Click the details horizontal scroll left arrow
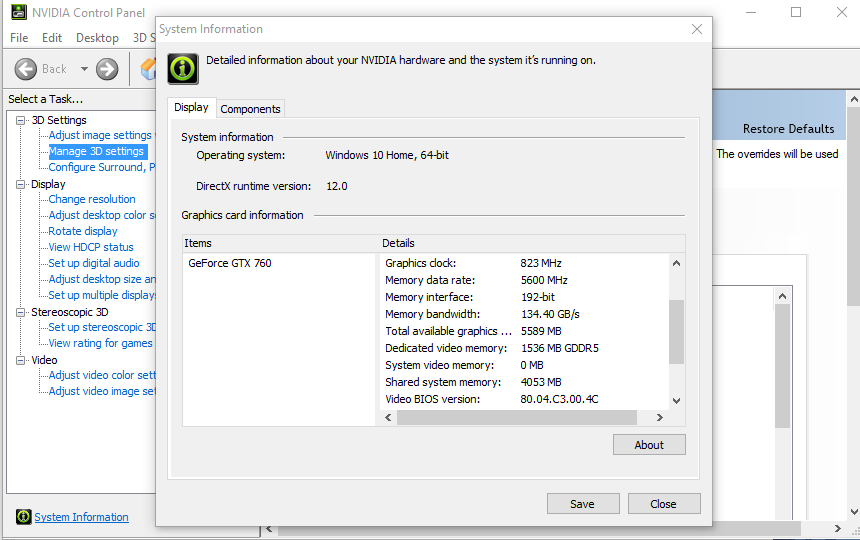860x540 pixels. tap(388, 418)
